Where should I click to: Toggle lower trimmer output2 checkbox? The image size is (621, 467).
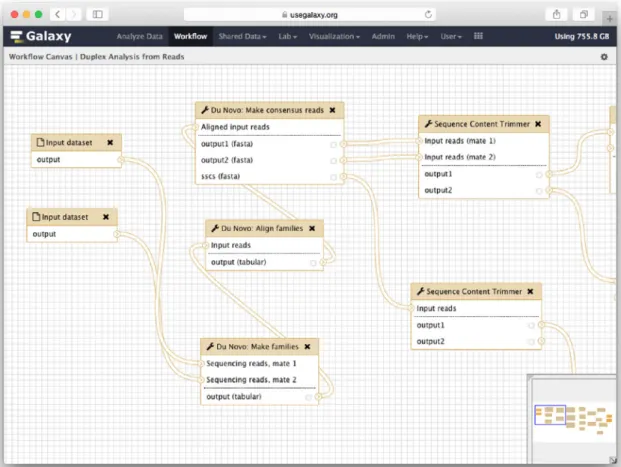point(531,342)
